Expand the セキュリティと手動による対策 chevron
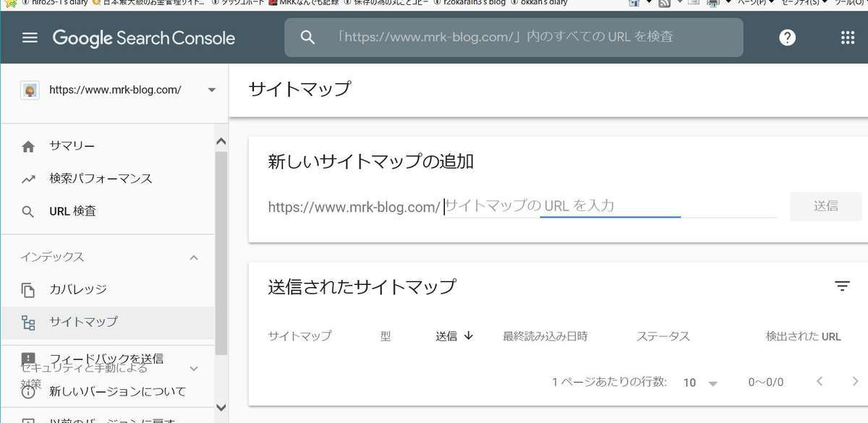 click(x=193, y=369)
